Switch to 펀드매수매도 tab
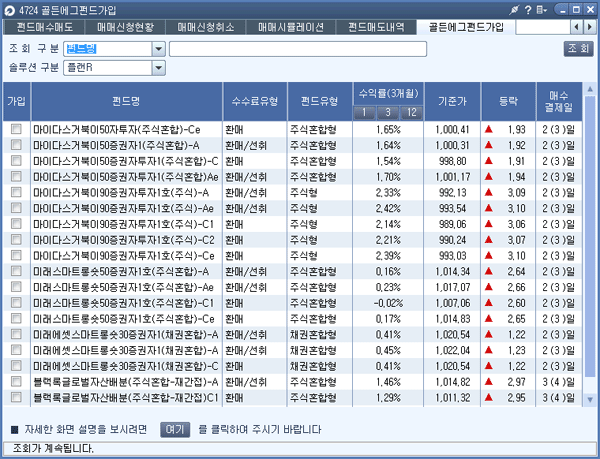This screenshot has width=600, height=459. [x=45, y=27]
